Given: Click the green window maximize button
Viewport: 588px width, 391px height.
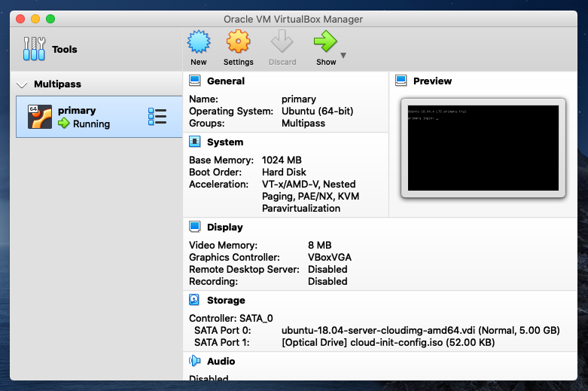Looking at the screenshot, I should pyautogui.click(x=50, y=18).
